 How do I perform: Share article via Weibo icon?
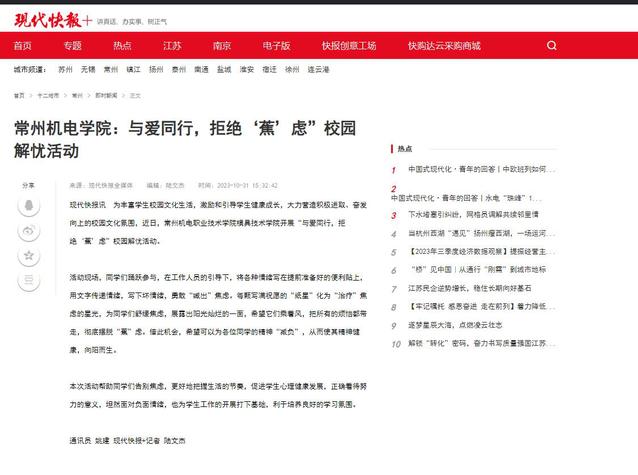tap(28, 231)
